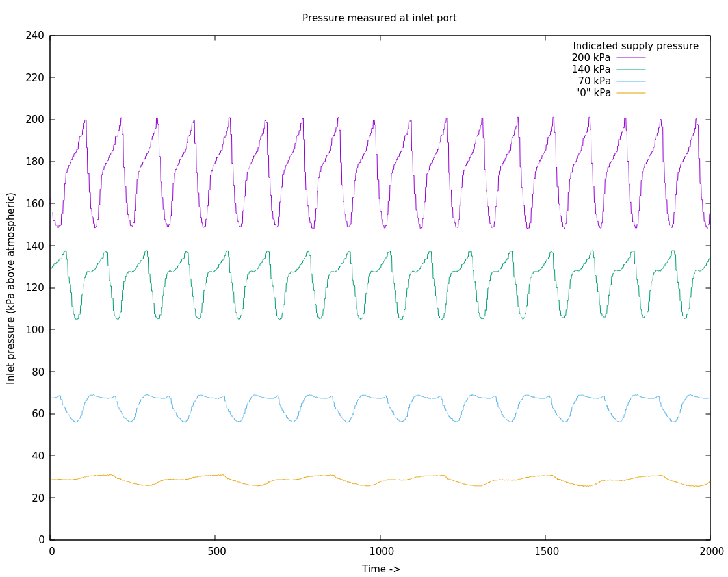728x577 pixels.
Task: Select the orange legend line sample
Action: (630, 93)
